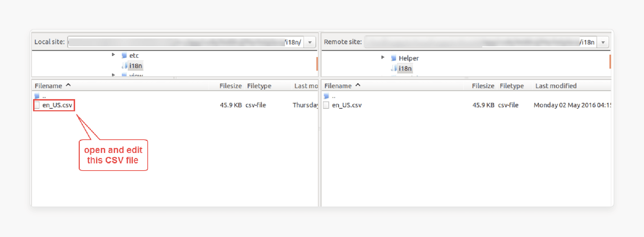The height and width of the screenshot is (237, 644).
Task: Click local file's Thursday modified date cell
Action: (x=305, y=105)
